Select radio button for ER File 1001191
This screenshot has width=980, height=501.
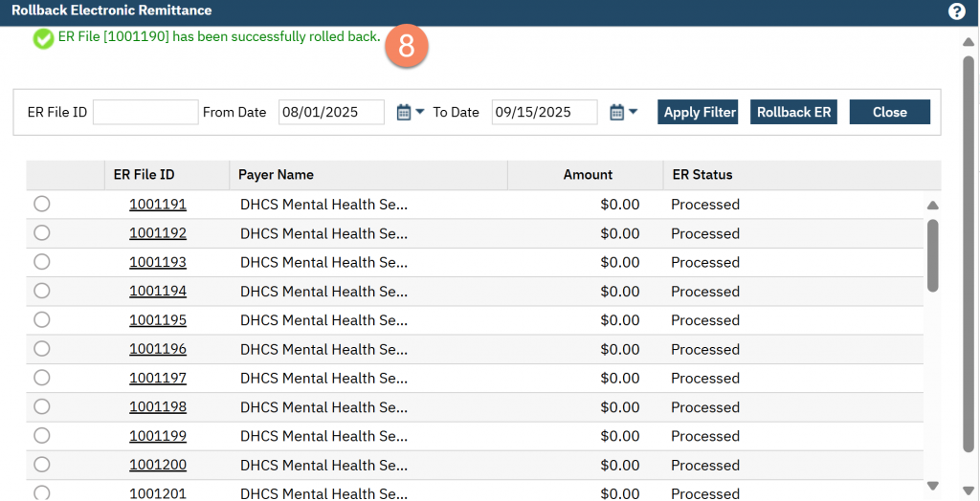pyautogui.click(x=42, y=204)
